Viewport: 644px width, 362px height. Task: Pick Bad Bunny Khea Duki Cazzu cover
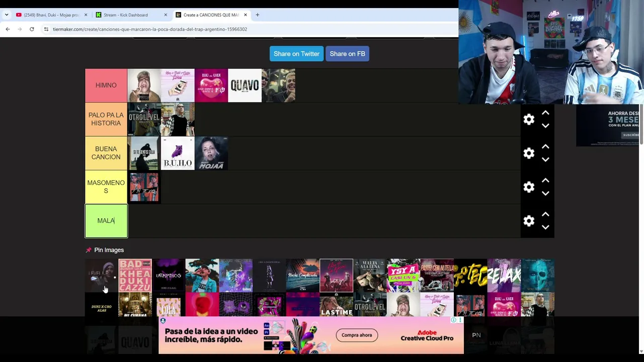point(135,276)
